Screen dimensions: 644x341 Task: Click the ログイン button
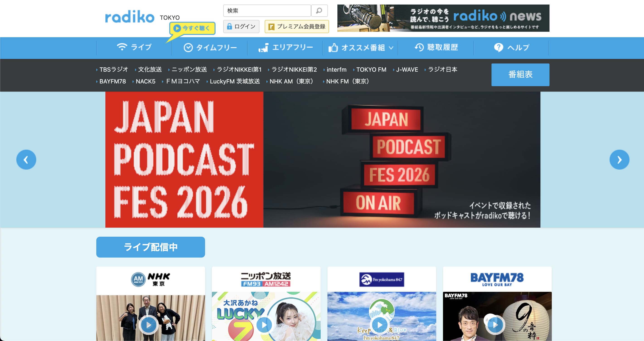tap(241, 27)
